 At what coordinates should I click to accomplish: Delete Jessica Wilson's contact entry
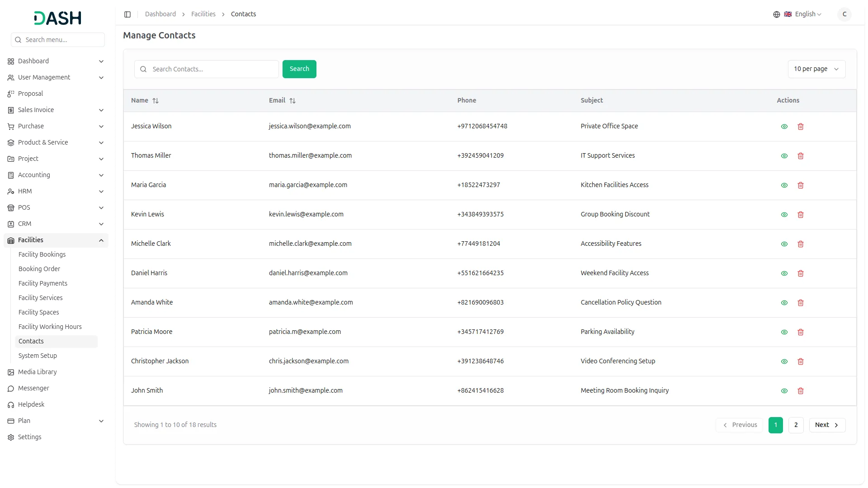(x=801, y=127)
